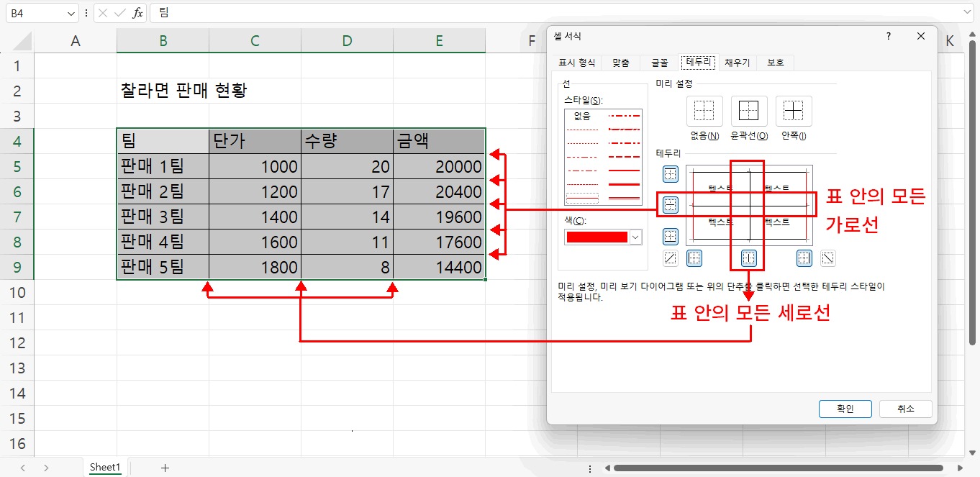Click the cell with value 20400
The height and width of the screenshot is (477, 980).
coord(440,191)
